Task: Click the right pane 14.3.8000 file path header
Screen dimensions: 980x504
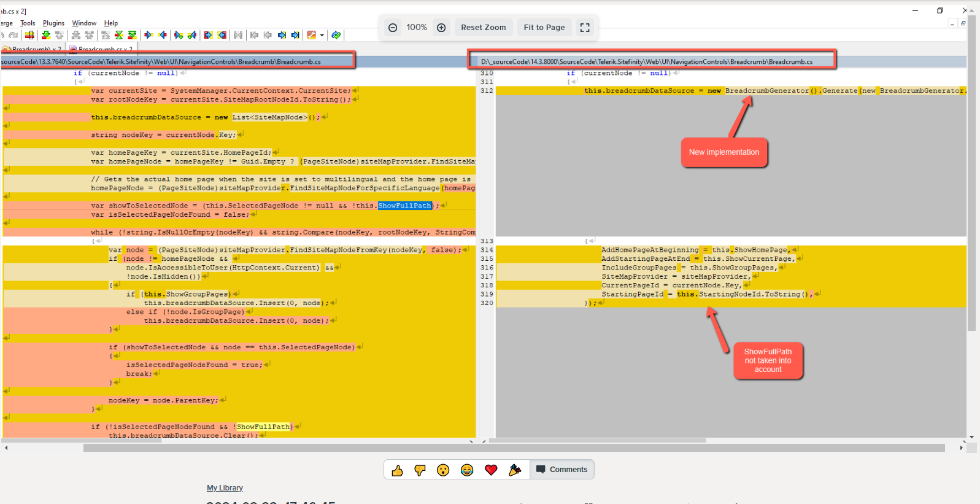Action: point(652,61)
